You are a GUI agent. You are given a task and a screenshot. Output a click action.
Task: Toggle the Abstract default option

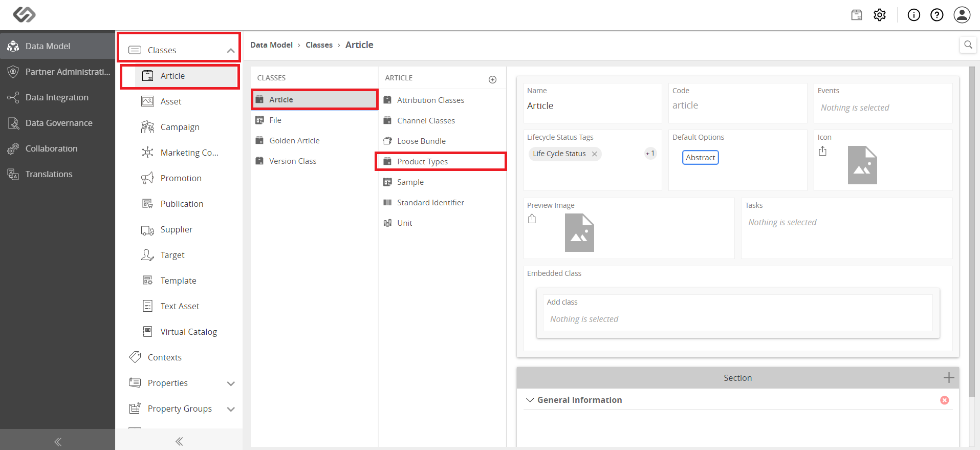(x=700, y=158)
